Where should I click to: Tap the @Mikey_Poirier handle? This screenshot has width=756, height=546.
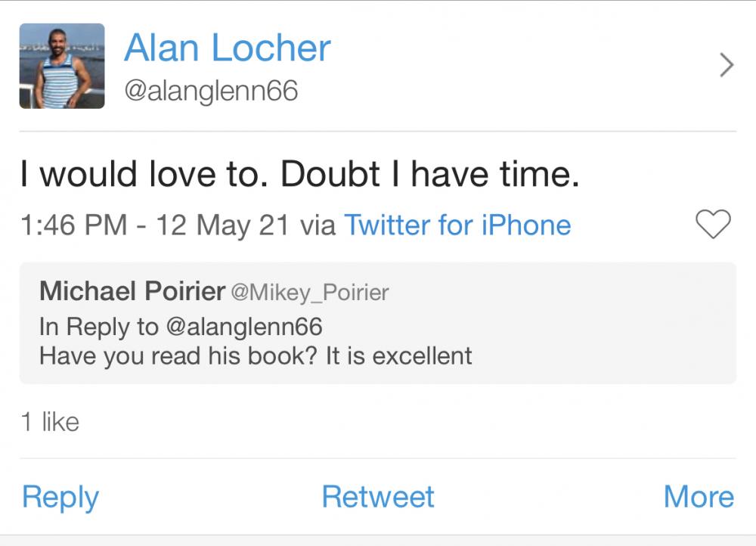(x=310, y=292)
